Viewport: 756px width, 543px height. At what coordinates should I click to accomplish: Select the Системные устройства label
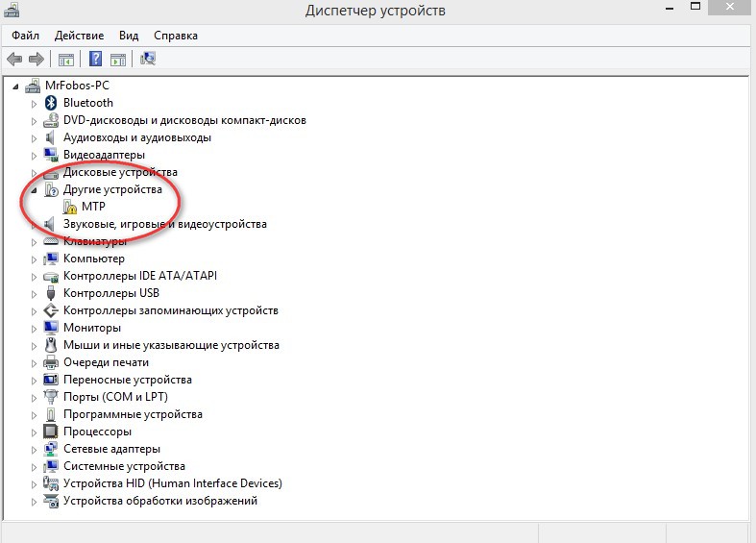tap(124, 466)
